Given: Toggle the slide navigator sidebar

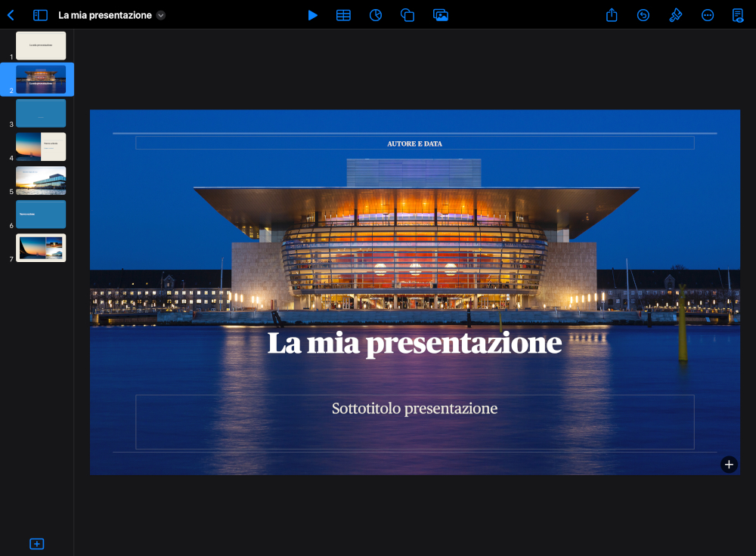Looking at the screenshot, I should tap(39, 14).
